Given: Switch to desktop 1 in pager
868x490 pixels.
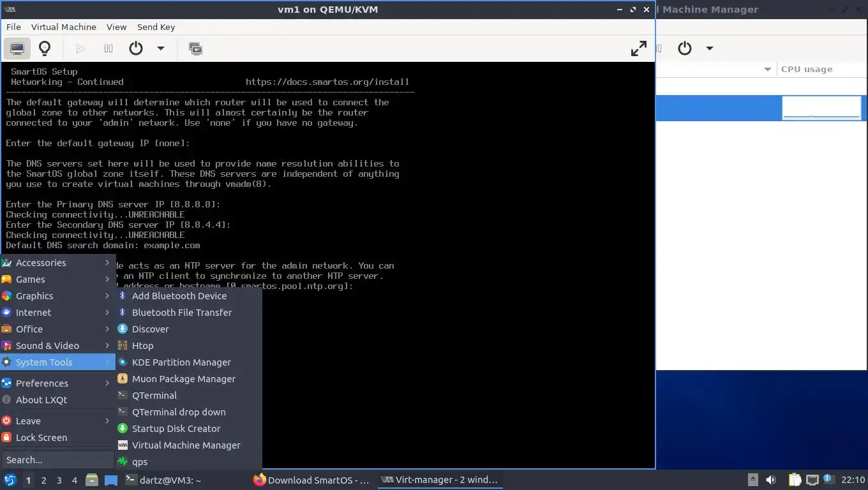Looking at the screenshot, I should pyautogui.click(x=28, y=480).
